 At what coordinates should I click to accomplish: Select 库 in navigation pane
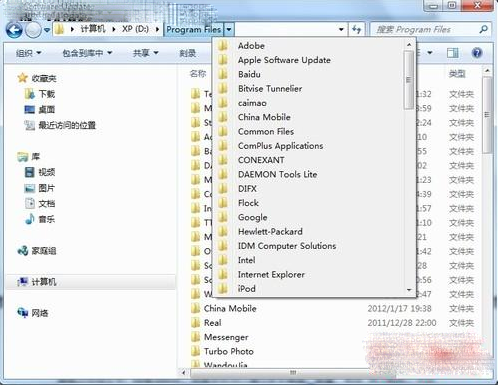click(29, 157)
